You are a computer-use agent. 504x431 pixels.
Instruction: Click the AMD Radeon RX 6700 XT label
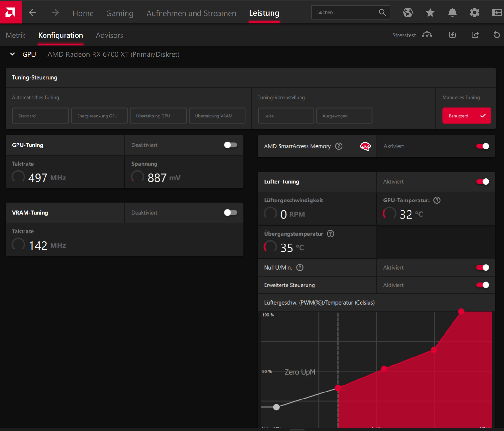114,54
